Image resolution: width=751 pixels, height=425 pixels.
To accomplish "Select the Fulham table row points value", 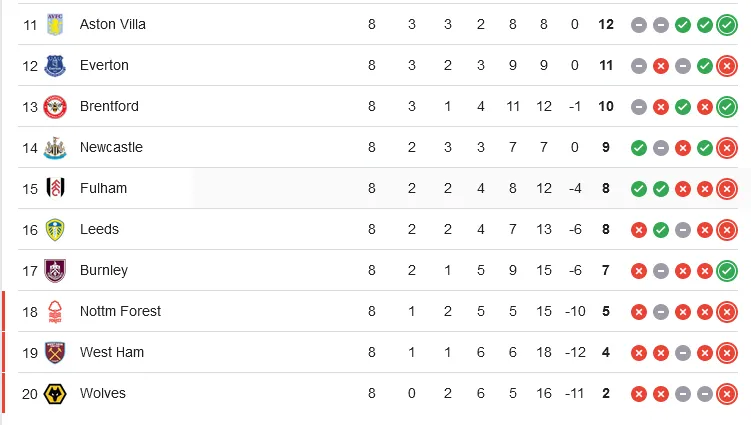I will [606, 188].
